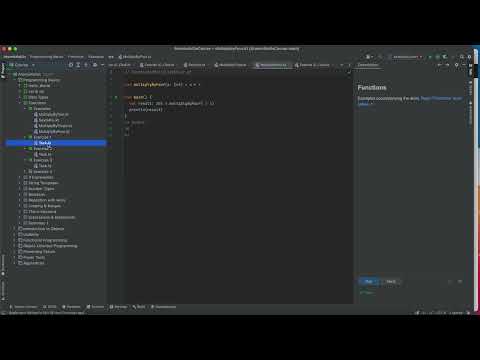Screen dimensions: 480x360
Task: Open the Version Control tool window
Action: tap(23, 307)
